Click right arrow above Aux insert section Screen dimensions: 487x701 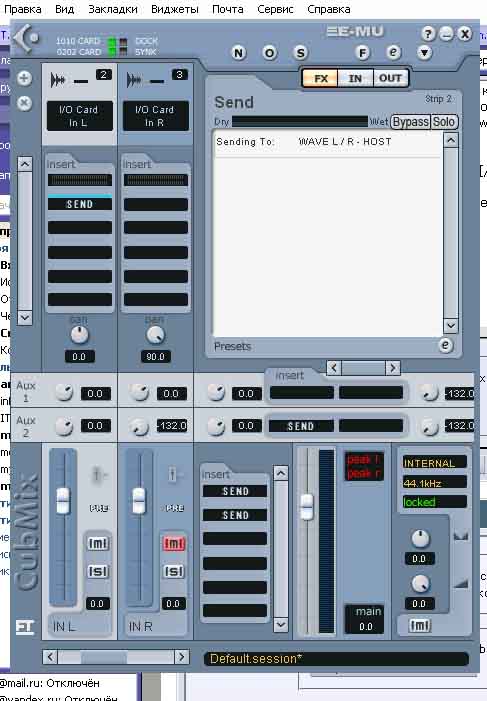393,368
